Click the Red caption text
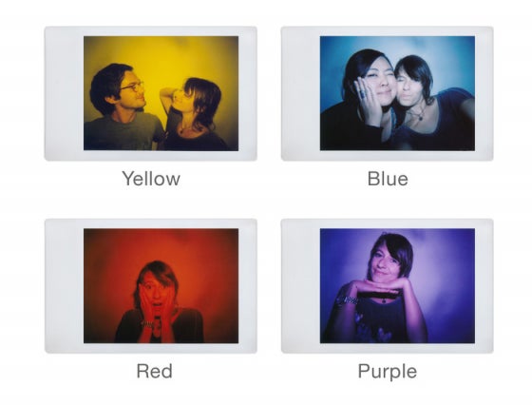This screenshot has width=532, height=405. point(154,371)
